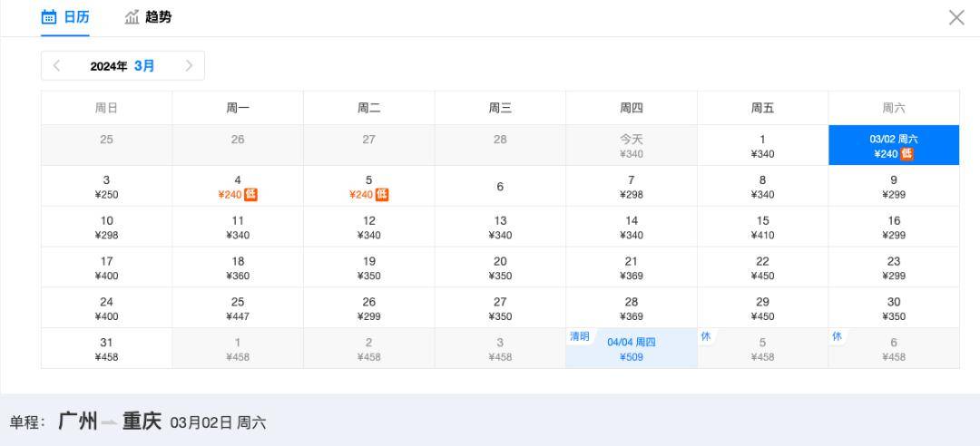Select March 19 at ¥350

[x=368, y=267]
